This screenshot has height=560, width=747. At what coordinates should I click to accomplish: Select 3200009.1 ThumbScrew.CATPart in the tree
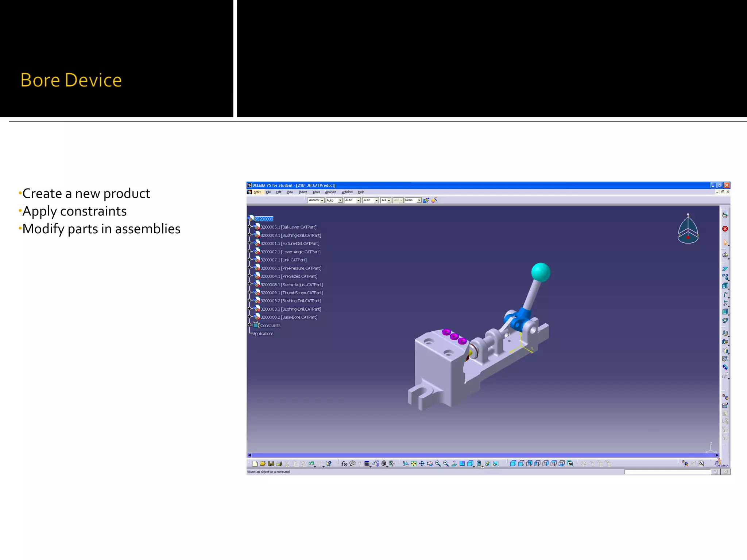[x=292, y=293]
